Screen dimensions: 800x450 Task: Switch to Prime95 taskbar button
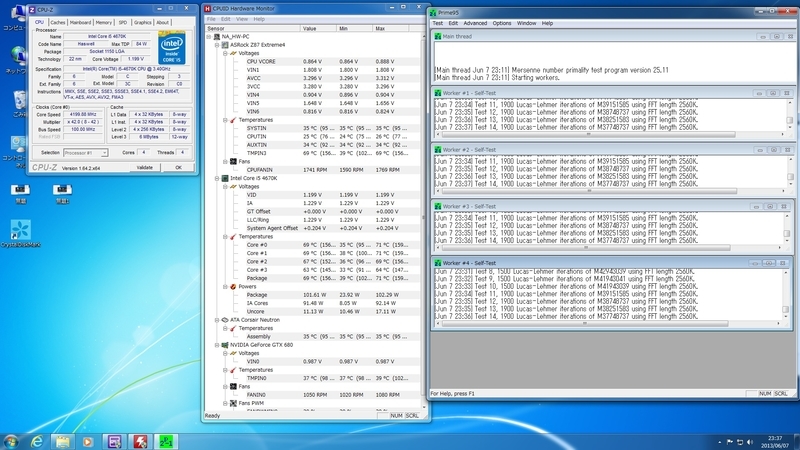click(x=166, y=441)
